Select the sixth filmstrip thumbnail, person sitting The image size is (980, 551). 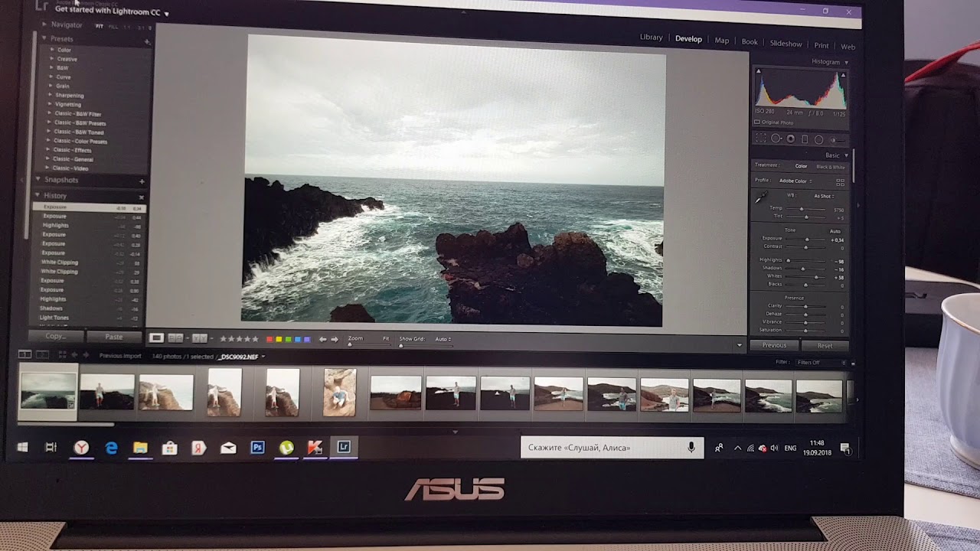(x=340, y=392)
